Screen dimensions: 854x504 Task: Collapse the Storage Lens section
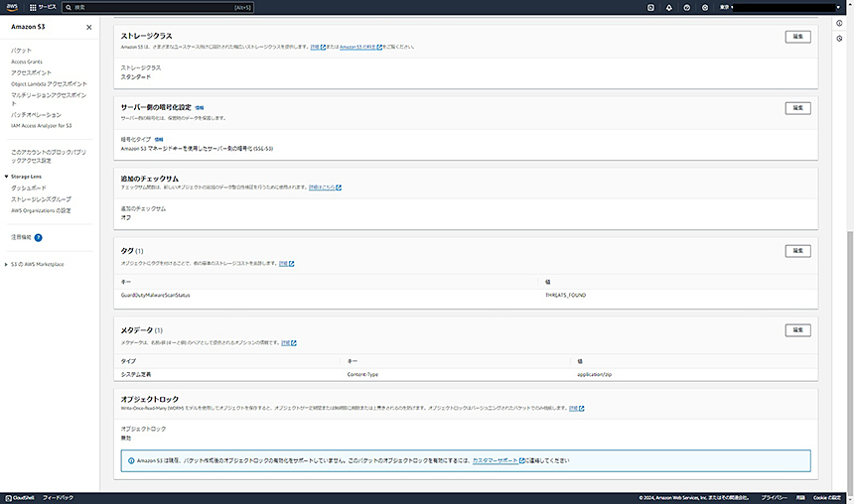point(7,177)
